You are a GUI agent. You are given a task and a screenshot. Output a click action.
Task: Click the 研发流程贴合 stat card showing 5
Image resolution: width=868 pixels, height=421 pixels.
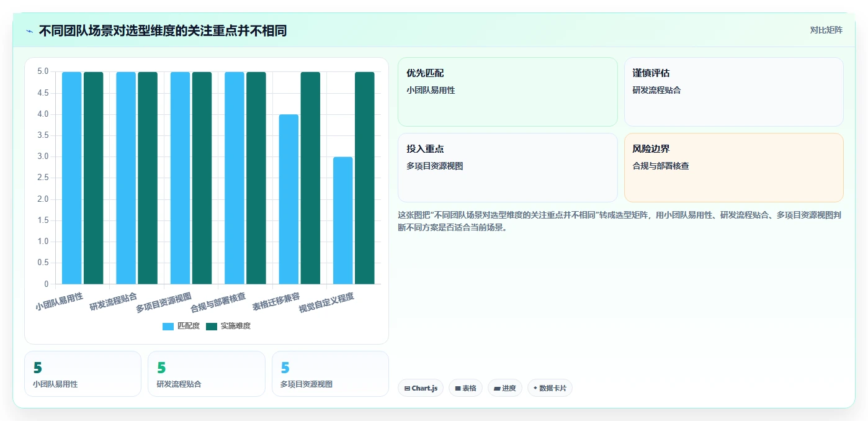point(207,374)
